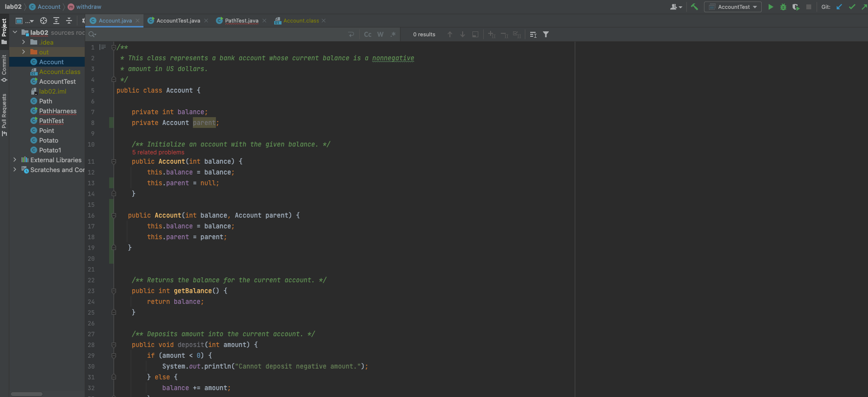Click the editor search input field

click(215, 34)
